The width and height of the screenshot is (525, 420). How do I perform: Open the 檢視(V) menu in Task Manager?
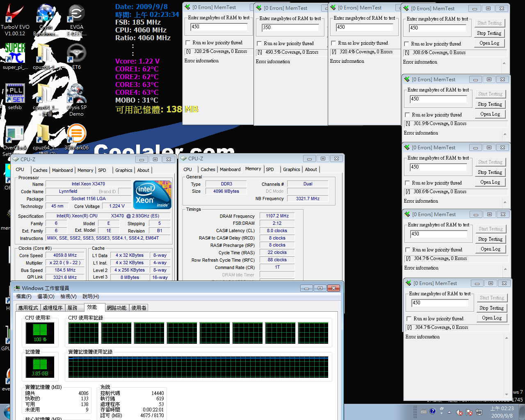coord(68,297)
